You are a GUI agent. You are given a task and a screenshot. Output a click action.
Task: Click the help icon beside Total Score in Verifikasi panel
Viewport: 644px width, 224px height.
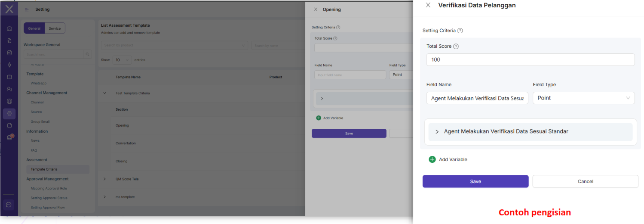pyautogui.click(x=456, y=47)
